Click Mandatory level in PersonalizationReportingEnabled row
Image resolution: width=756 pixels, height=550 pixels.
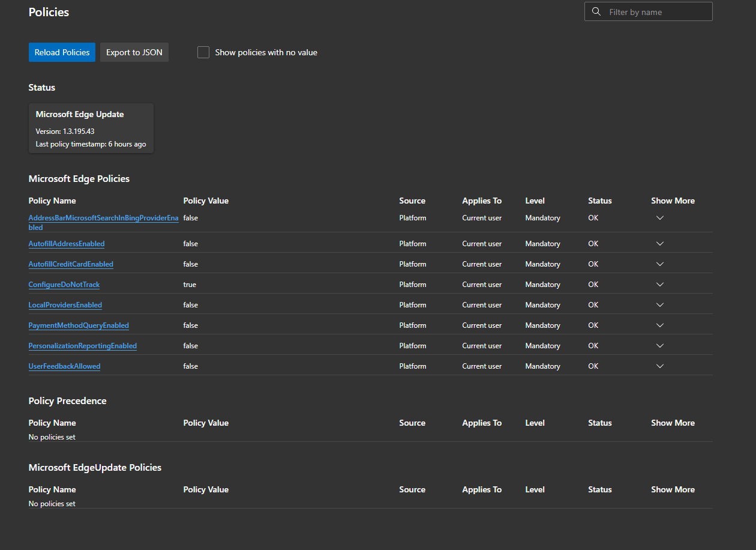point(542,346)
